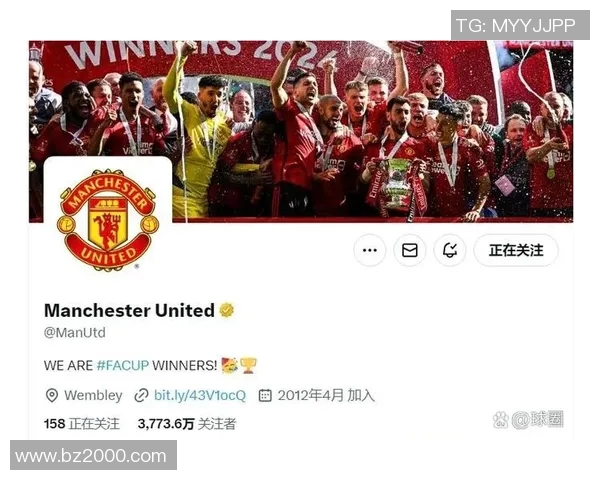This screenshot has width=600, height=480.
Task: Click the Wembley location text
Action: (x=93, y=395)
